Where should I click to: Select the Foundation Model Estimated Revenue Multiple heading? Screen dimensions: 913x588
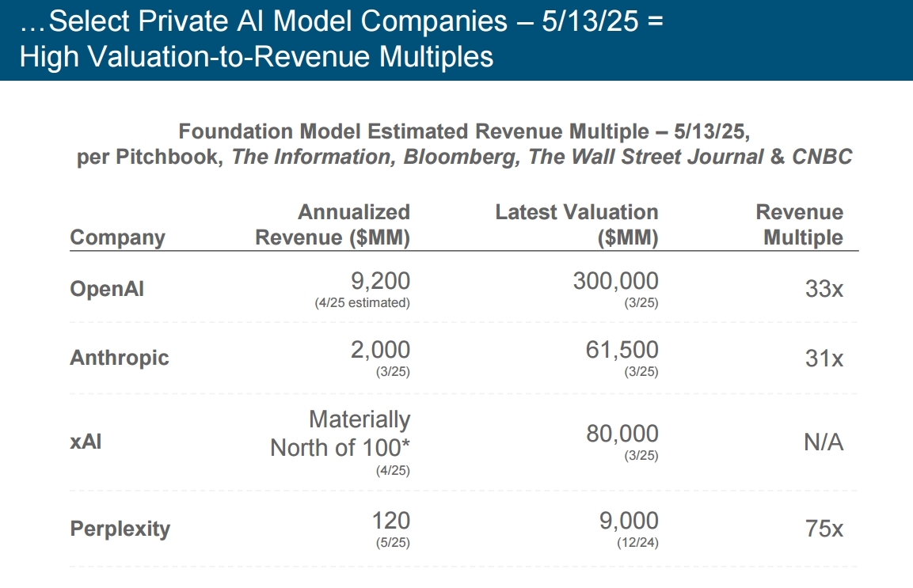(464, 143)
